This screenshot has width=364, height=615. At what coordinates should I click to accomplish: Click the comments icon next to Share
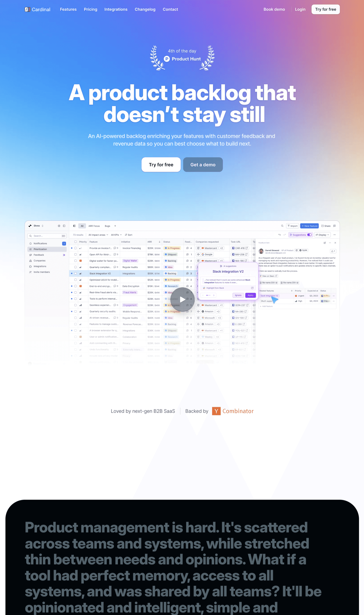(334, 226)
